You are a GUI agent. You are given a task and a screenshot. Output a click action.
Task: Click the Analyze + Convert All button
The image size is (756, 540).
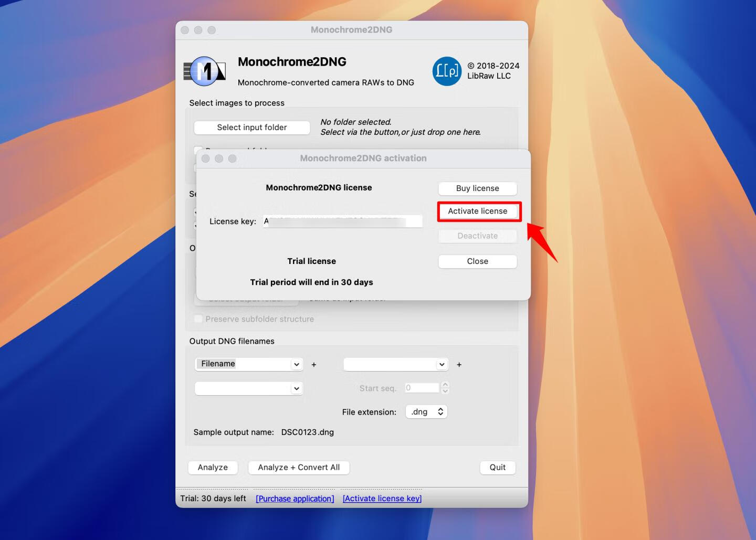point(299,468)
